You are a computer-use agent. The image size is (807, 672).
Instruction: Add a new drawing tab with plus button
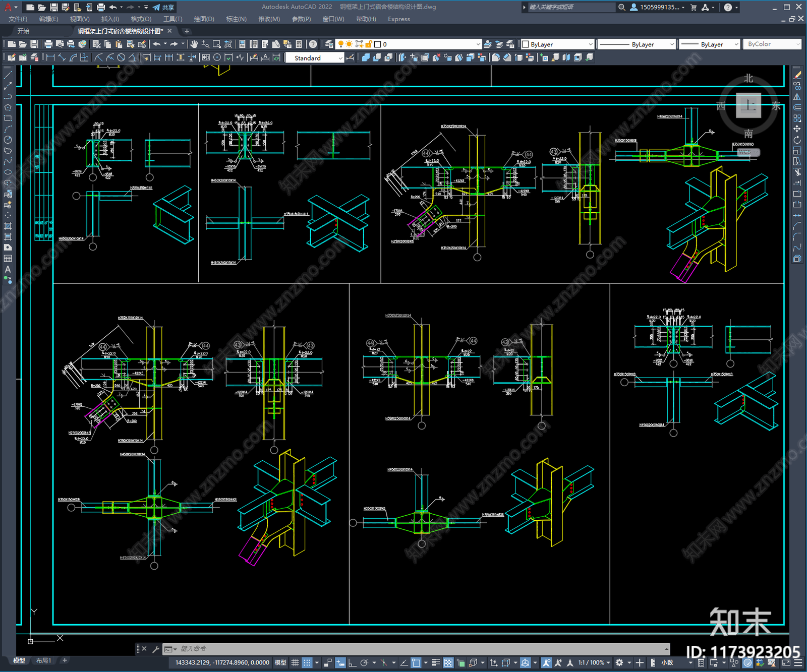(x=187, y=31)
